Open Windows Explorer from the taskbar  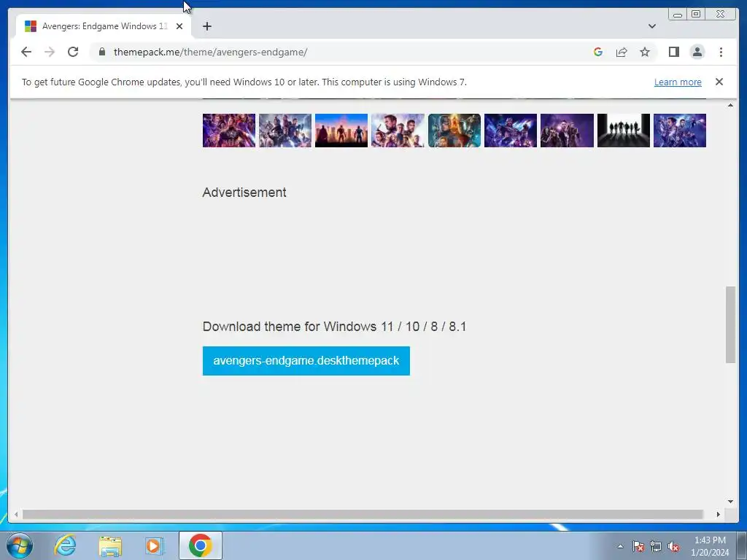pyautogui.click(x=110, y=545)
